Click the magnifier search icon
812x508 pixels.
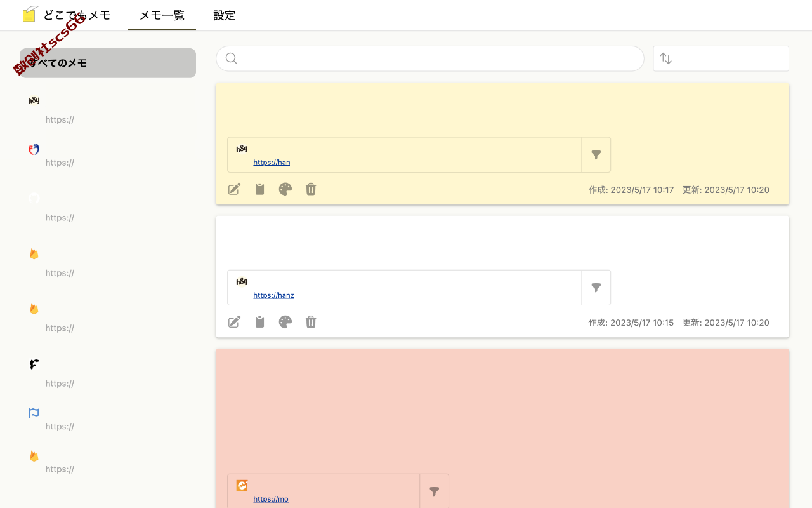[x=232, y=58]
